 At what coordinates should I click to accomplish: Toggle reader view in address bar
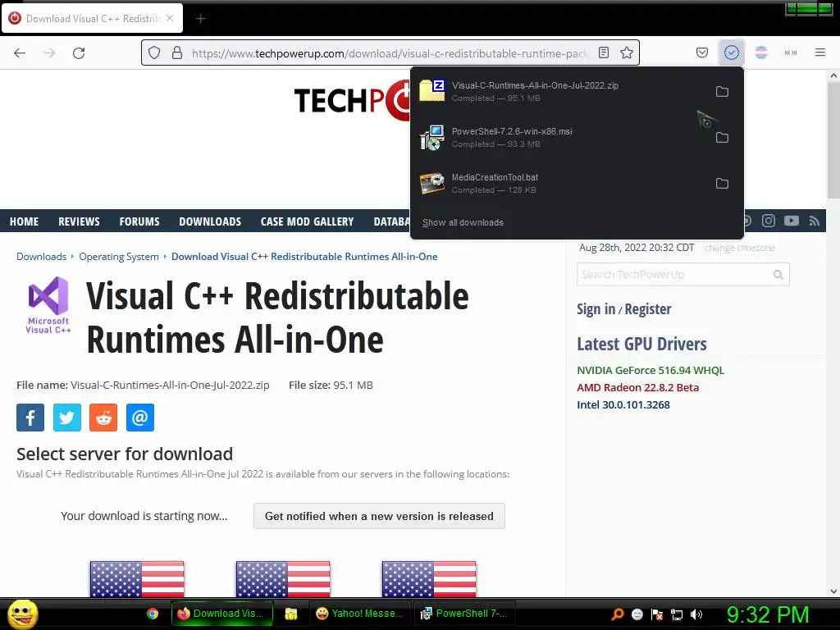pos(603,52)
